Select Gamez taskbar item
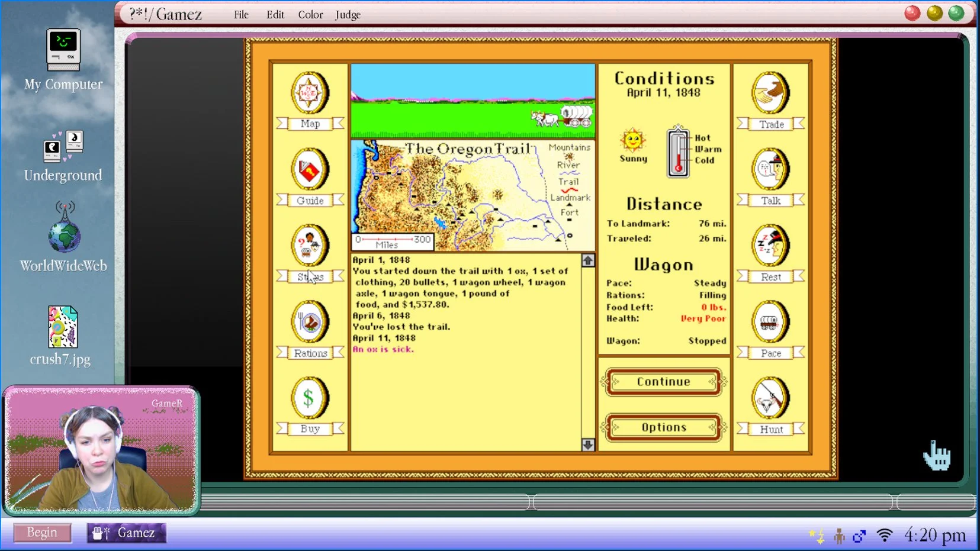Viewport: 980px width, 551px height. coord(127,533)
